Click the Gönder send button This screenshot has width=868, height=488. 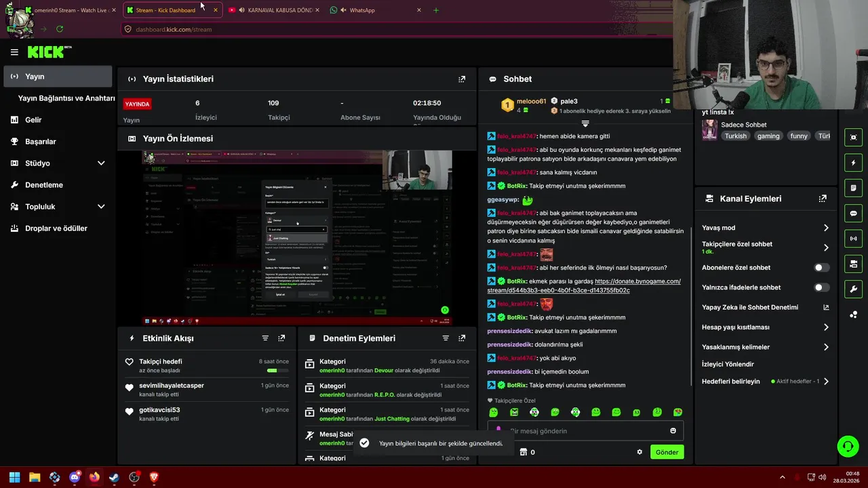tap(667, 452)
